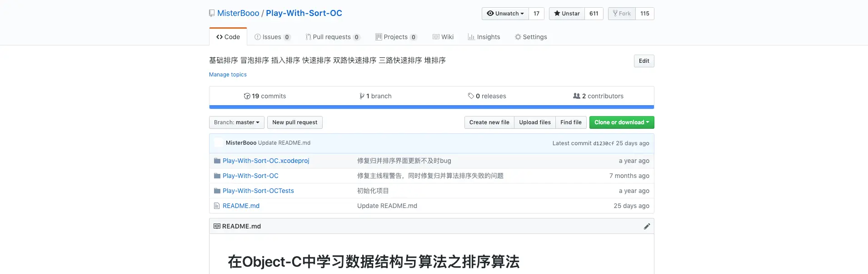View the 611 stargazers count

[x=594, y=14]
